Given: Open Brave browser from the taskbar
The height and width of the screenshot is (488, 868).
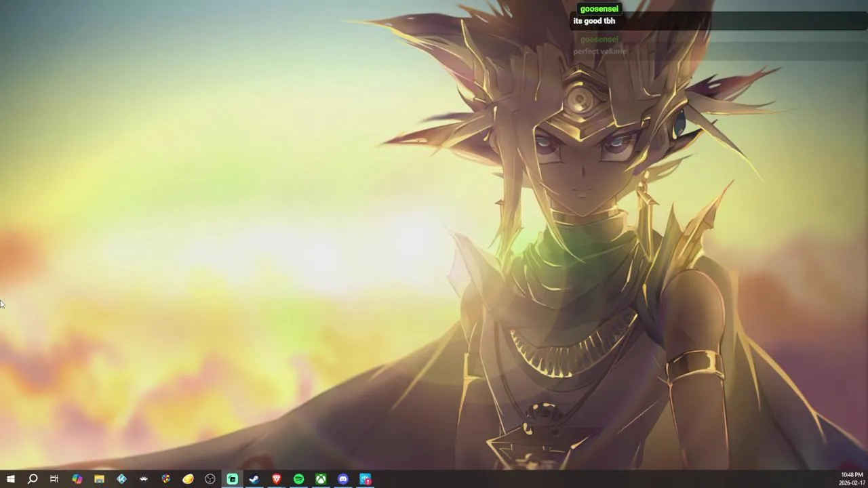Looking at the screenshot, I should click(x=277, y=479).
